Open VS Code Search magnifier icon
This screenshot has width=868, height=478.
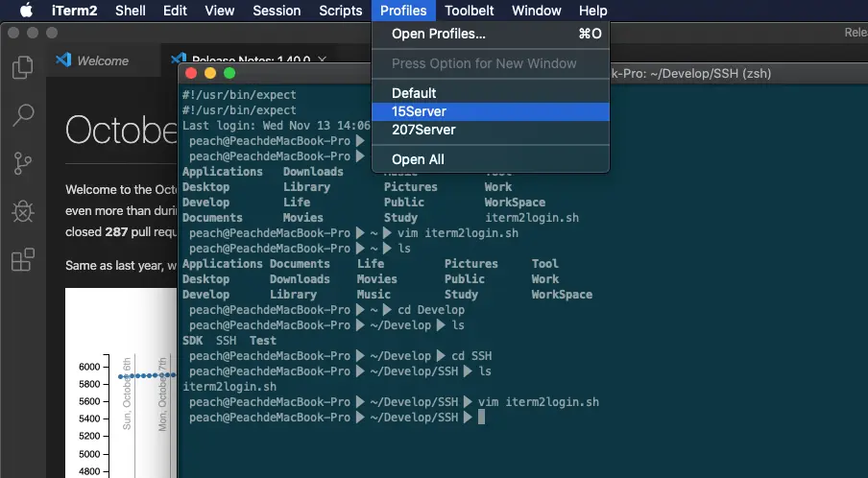(x=23, y=115)
